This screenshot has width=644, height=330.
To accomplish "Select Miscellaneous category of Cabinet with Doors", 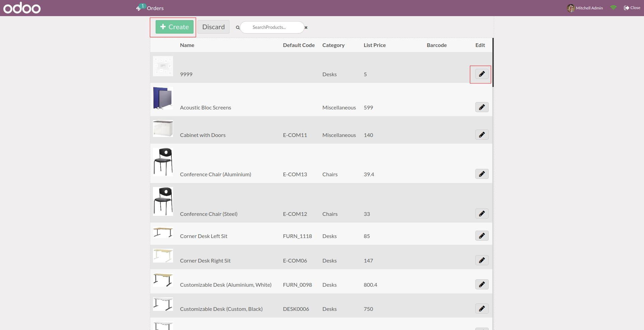I will [x=339, y=135].
